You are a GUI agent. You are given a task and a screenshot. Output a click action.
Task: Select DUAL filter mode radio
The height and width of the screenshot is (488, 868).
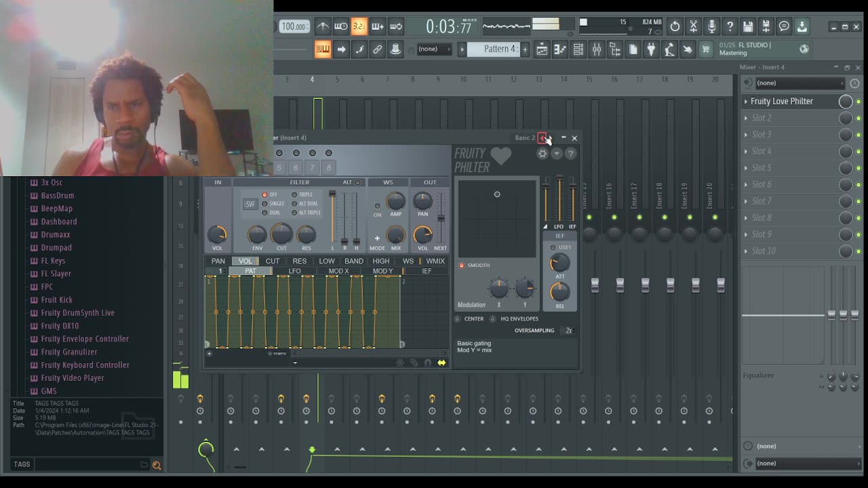[264, 212]
